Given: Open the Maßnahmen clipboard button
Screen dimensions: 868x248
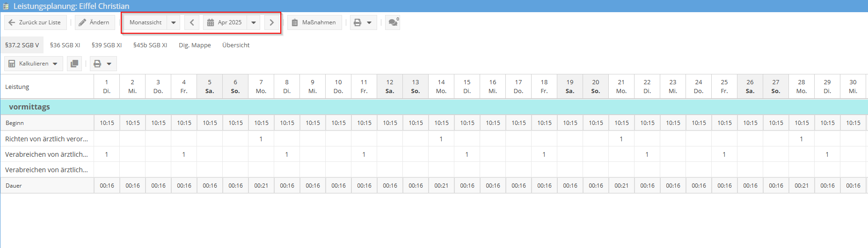Looking at the screenshot, I should click(x=314, y=22).
